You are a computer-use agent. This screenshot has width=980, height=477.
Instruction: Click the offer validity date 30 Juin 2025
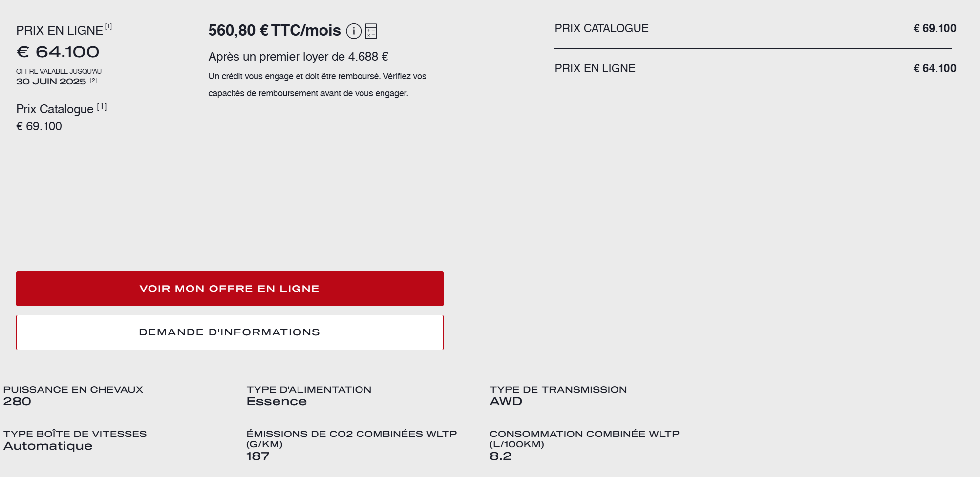tap(51, 82)
